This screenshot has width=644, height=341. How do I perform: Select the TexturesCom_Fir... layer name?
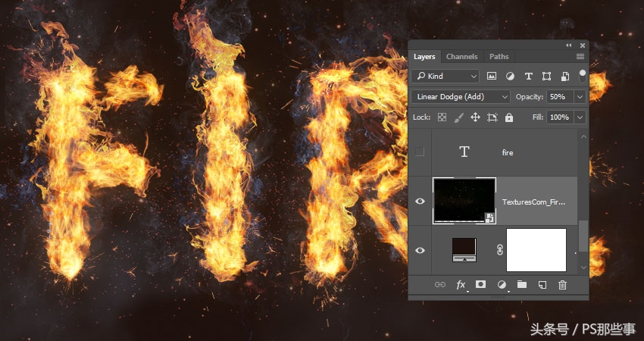coord(533,202)
